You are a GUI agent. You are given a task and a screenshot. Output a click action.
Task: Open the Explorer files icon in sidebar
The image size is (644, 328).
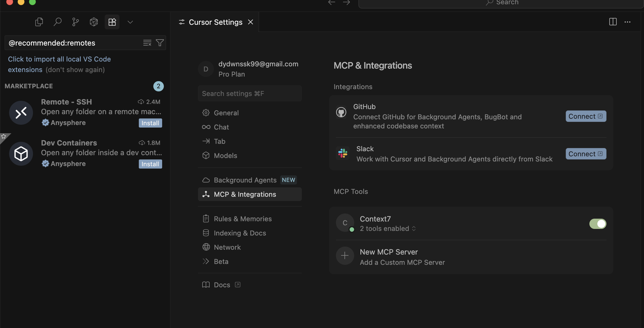click(x=39, y=22)
